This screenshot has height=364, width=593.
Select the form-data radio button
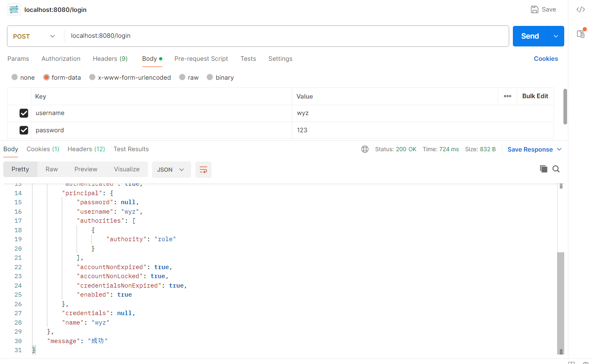(x=46, y=77)
